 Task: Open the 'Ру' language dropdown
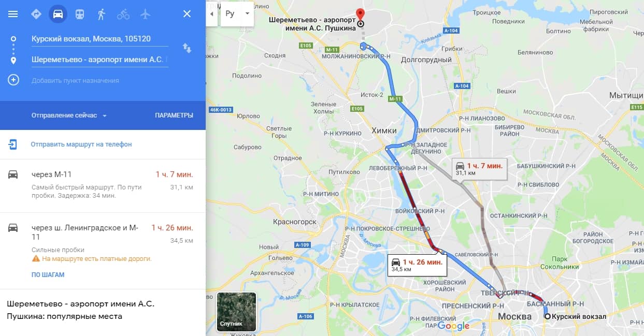pos(237,14)
